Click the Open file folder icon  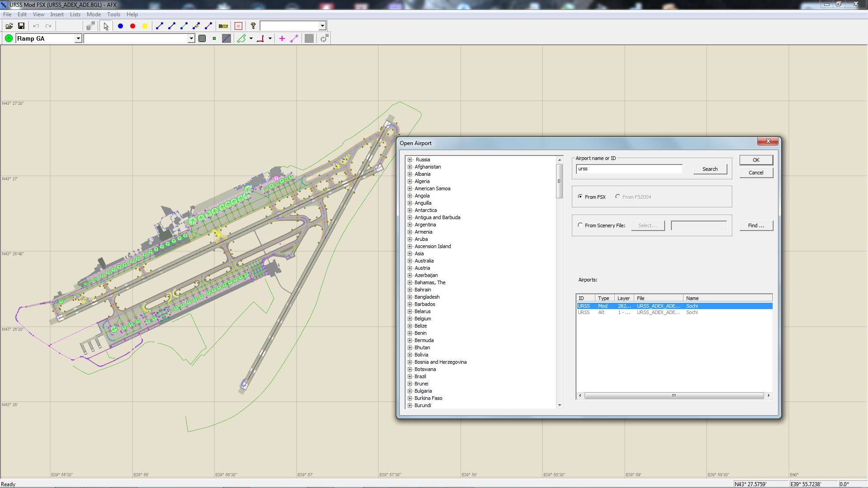pyautogui.click(x=9, y=26)
